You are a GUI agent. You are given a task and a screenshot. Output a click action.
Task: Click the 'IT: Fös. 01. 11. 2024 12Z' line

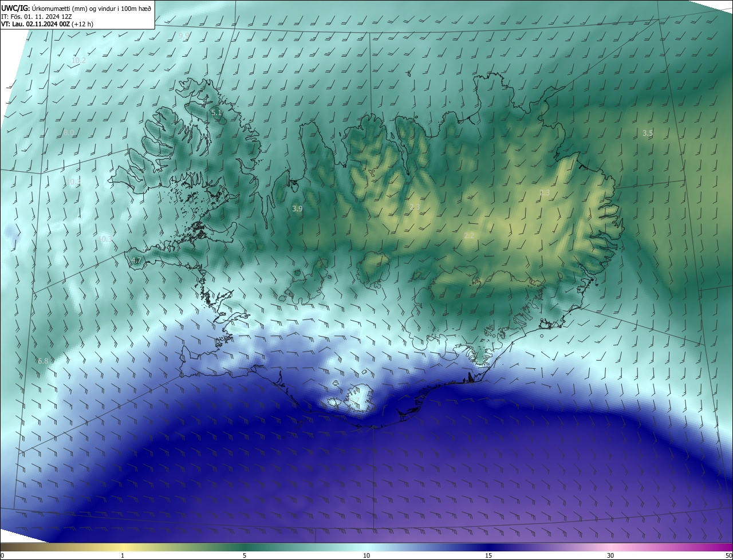[36, 16]
